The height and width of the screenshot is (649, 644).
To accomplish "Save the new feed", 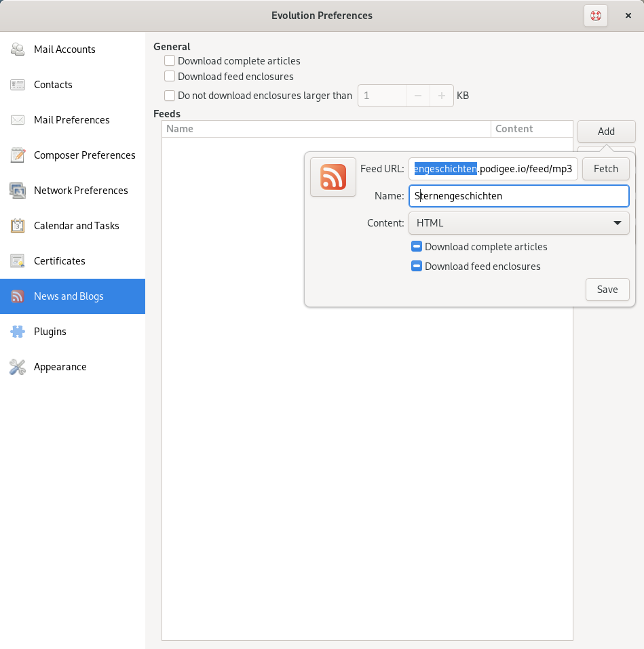I will (607, 290).
